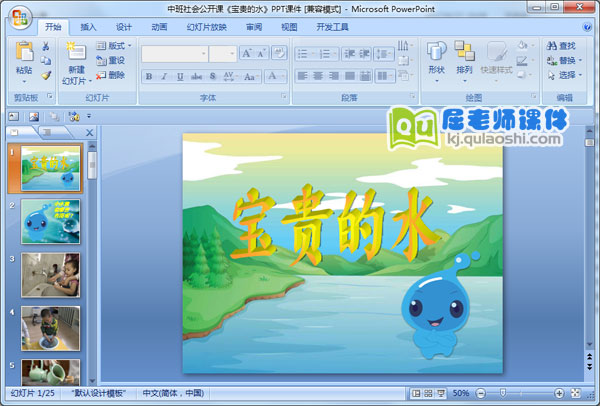Open the Review ribbon tab

pyautogui.click(x=254, y=27)
